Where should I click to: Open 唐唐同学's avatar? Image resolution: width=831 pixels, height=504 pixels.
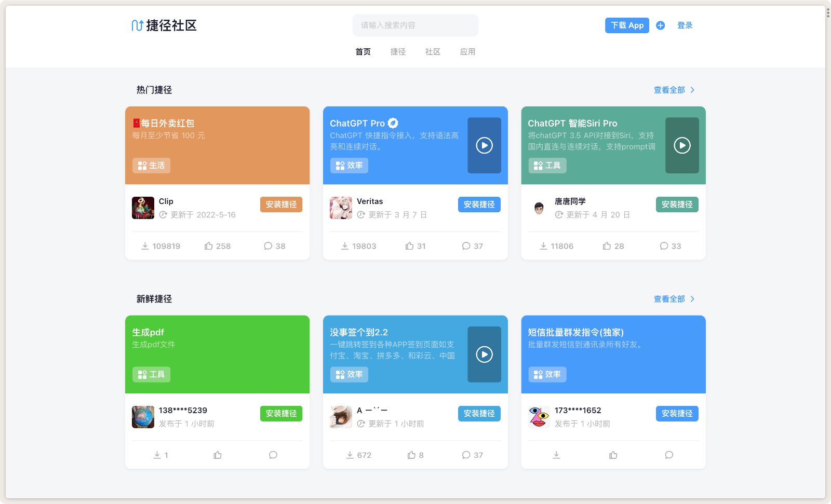click(x=539, y=208)
